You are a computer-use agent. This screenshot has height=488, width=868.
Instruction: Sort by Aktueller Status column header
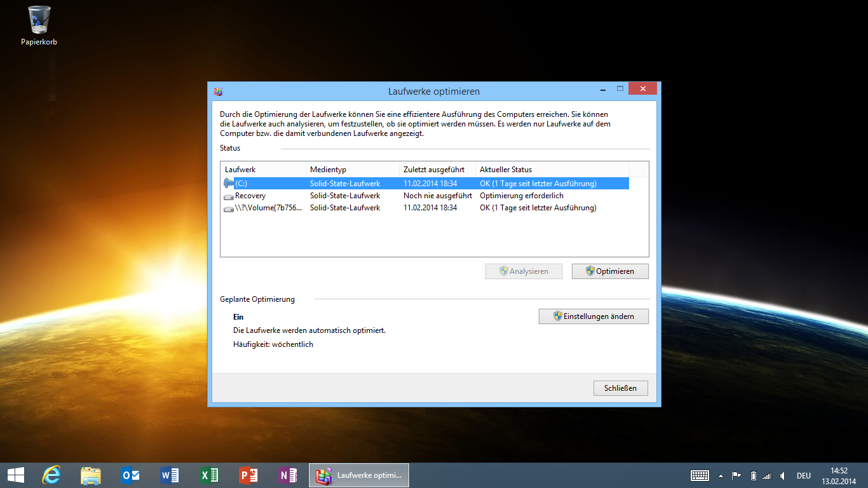(x=552, y=170)
